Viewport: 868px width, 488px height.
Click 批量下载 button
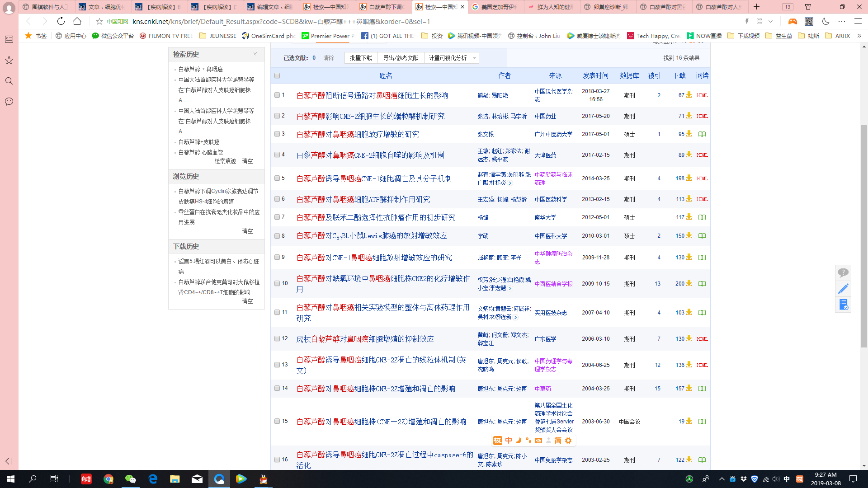(x=361, y=58)
